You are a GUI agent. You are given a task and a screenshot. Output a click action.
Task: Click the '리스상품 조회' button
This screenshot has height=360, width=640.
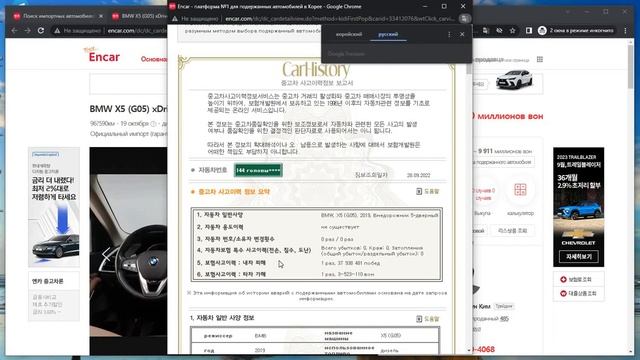[x=513, y=231]
